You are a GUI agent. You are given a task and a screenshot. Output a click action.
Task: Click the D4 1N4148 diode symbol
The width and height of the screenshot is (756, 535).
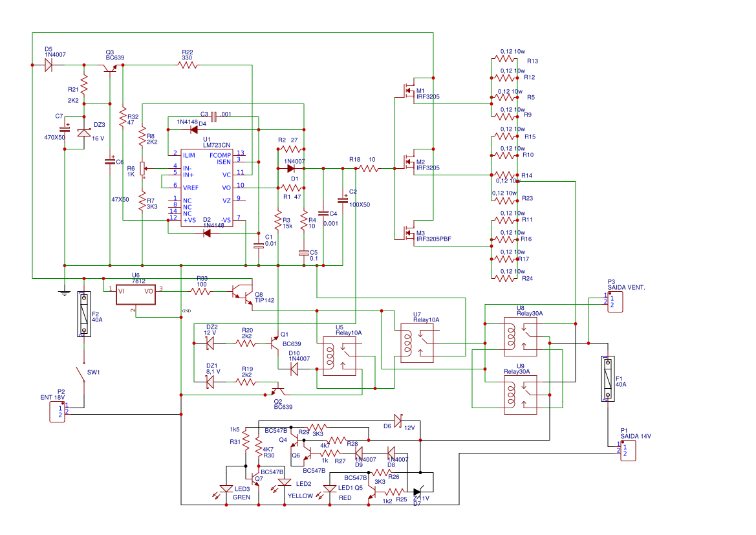[x=194, y=130]
